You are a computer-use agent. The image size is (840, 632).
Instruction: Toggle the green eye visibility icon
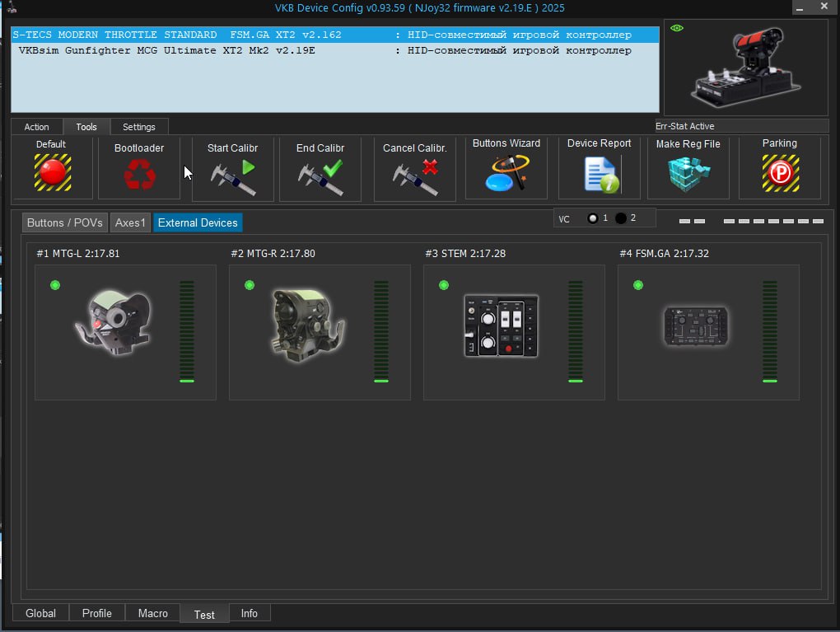(x=677, y=29)
